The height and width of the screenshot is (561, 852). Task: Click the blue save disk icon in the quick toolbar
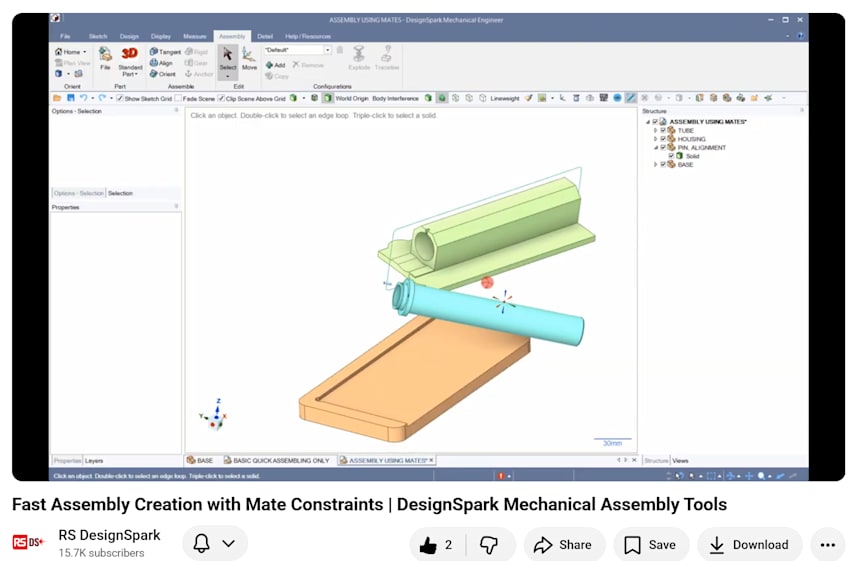pos(71,98)
